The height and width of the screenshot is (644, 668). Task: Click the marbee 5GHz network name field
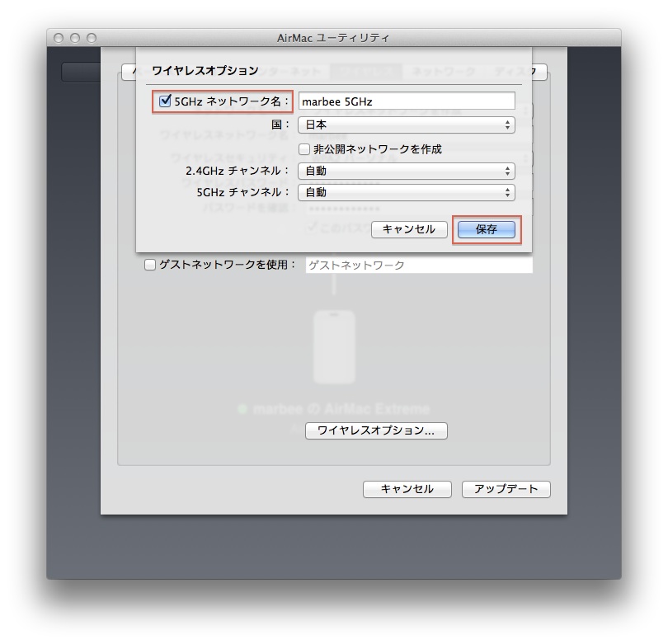pos(407,100)
